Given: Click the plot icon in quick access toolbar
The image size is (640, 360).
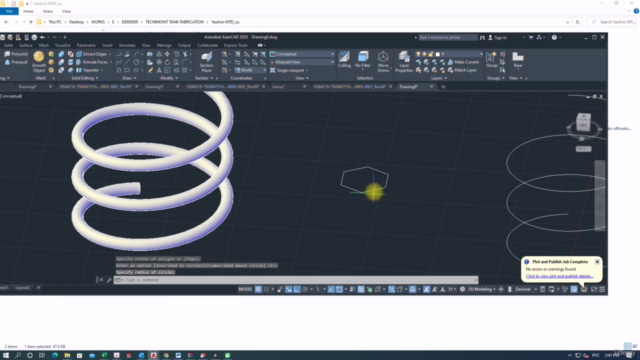Looking at the screenshot, I should tap(34, 37).
